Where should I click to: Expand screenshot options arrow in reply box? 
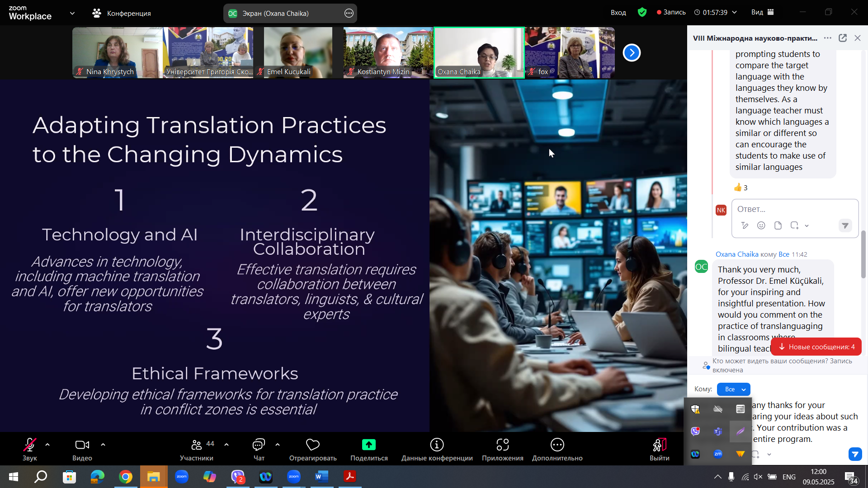pyautogui.click(x=807, y=225)
